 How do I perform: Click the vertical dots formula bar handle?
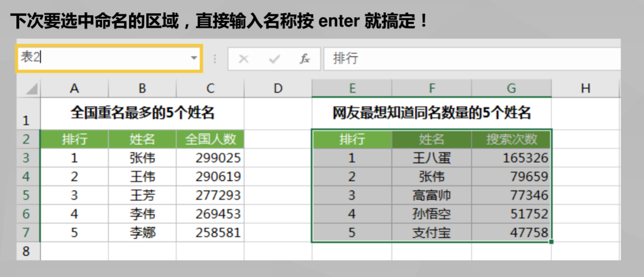[x=215, y=59]
